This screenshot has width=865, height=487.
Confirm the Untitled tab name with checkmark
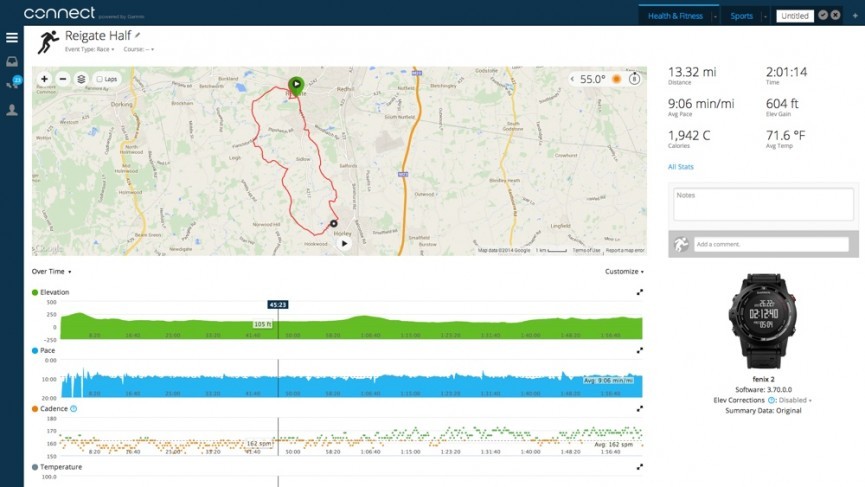pos(823,15)
